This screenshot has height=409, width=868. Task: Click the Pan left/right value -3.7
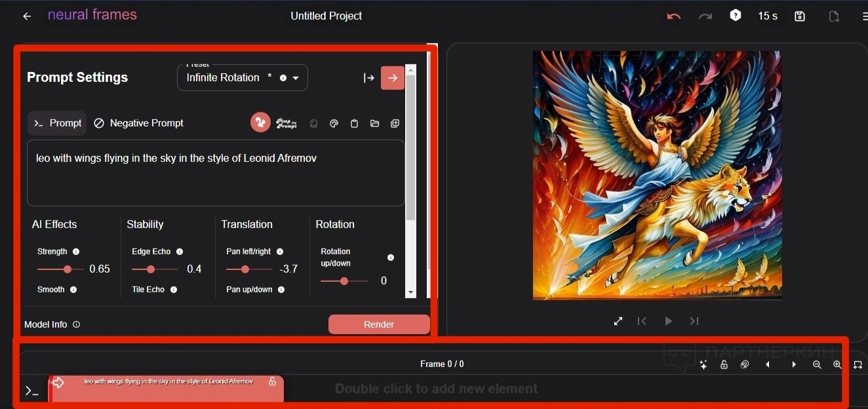tap(288, 269)
